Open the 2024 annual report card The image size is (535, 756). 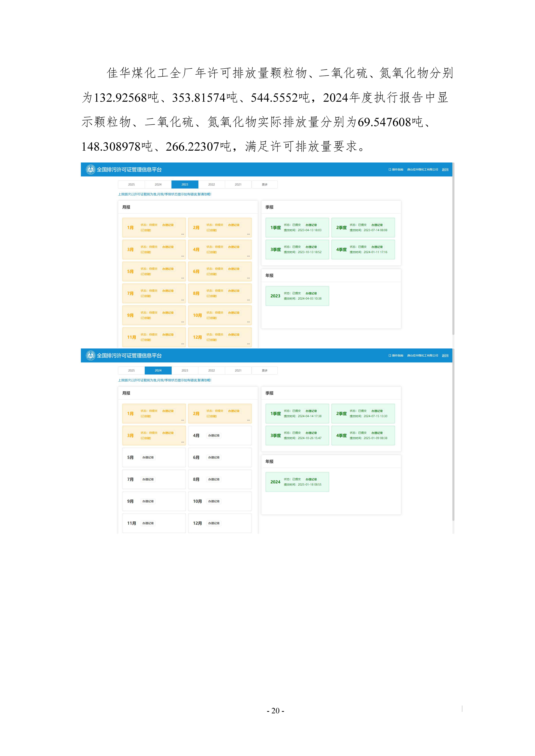coord(297,482)
